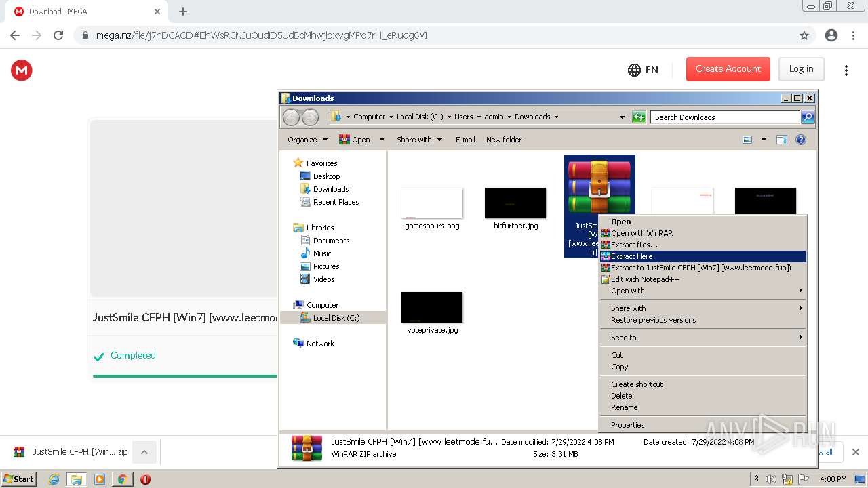
Task: Click Log in button
Action: tap(801, 69)
